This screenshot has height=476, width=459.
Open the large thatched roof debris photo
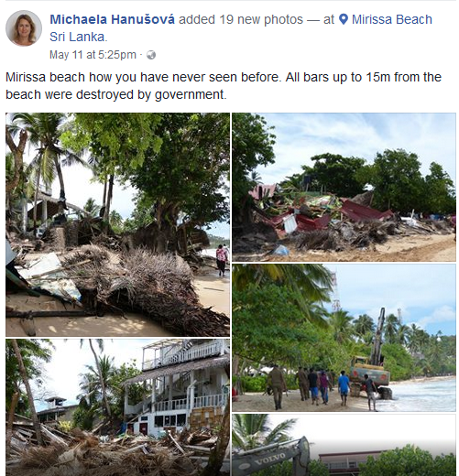(117, 224)
